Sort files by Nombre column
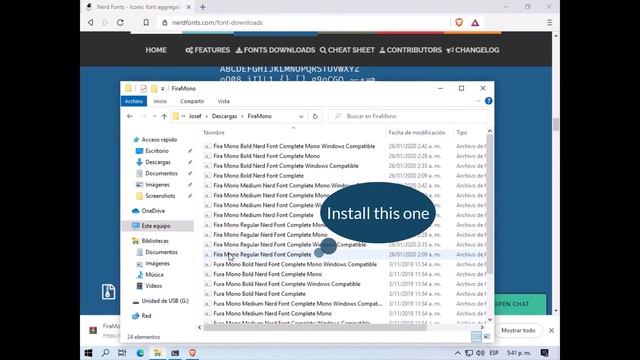This screenshot has height=360, width=640. point(214,133)
